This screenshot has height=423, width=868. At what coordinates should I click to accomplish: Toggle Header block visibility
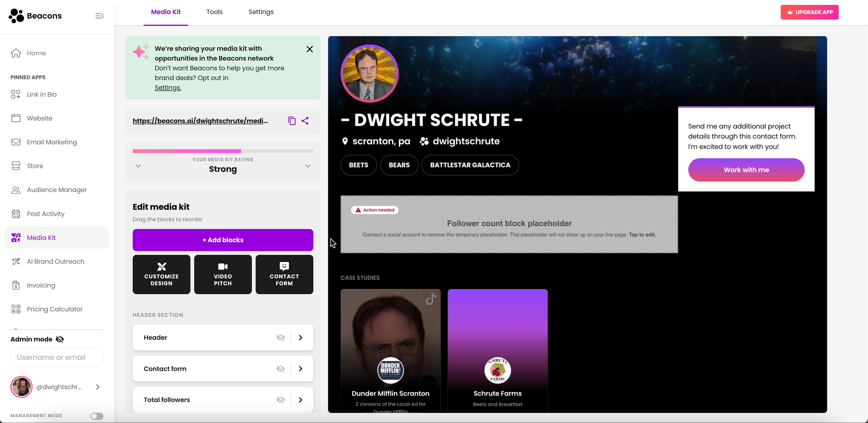pyautogui.click(x=280, y=337)
